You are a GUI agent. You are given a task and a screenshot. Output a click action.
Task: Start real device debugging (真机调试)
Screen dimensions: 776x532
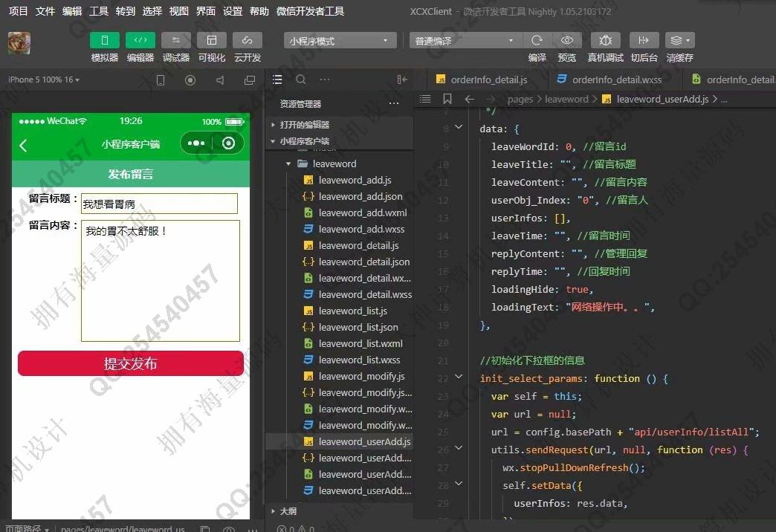pos(605,40)
